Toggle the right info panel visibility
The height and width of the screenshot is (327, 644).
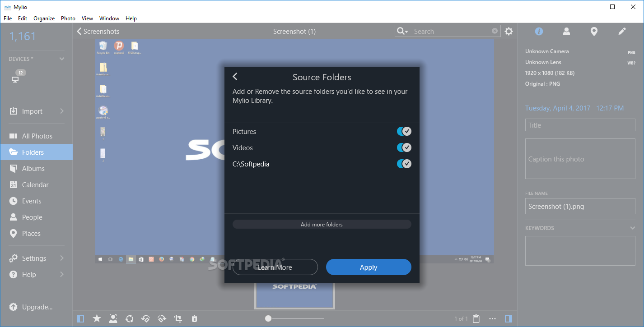(x=509, y=319)
